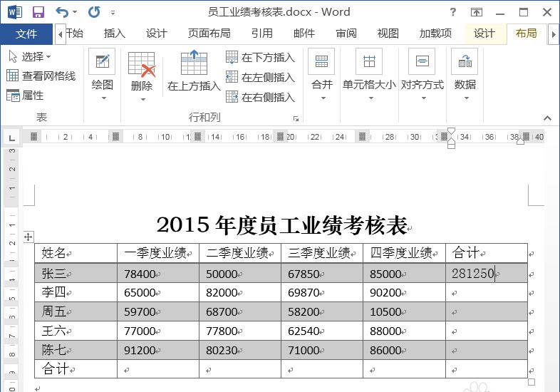The image size is (560, 392).
Task: Click the Insert Above icon
Action: coord(194,63)
